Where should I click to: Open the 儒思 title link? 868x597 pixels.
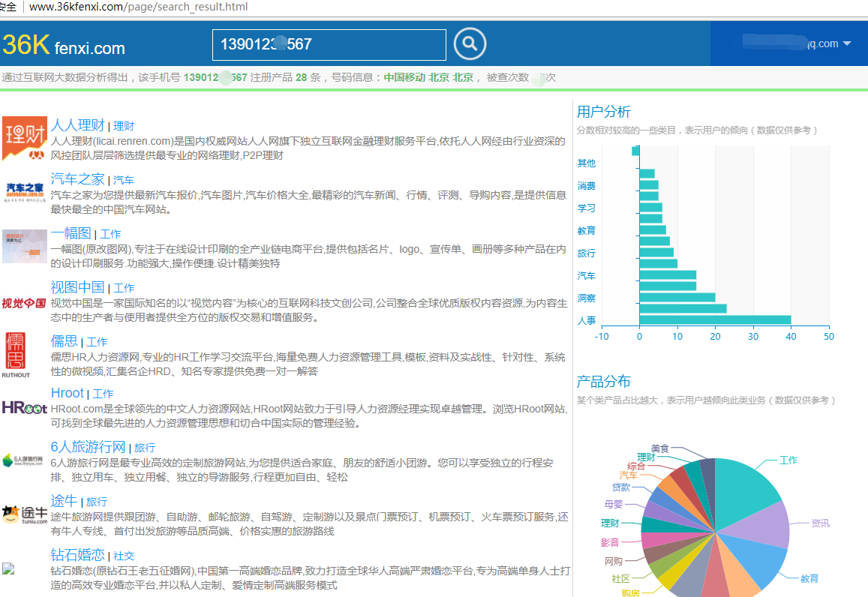(65, 340)
